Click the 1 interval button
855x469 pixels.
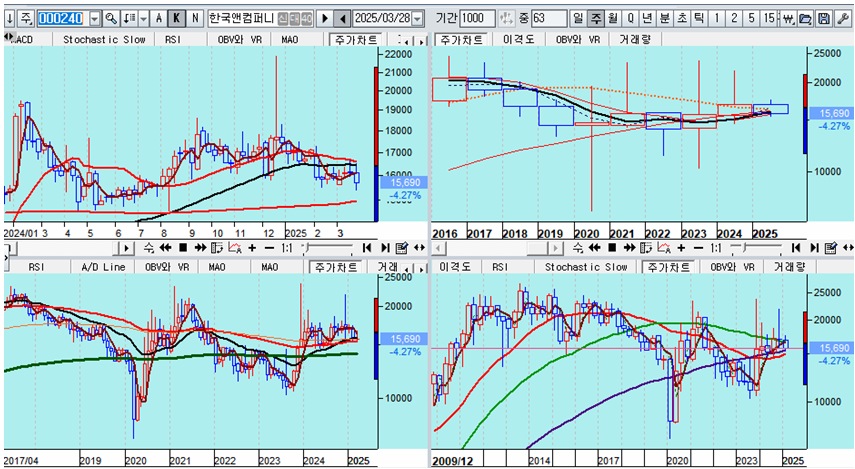tap(716, 19)
